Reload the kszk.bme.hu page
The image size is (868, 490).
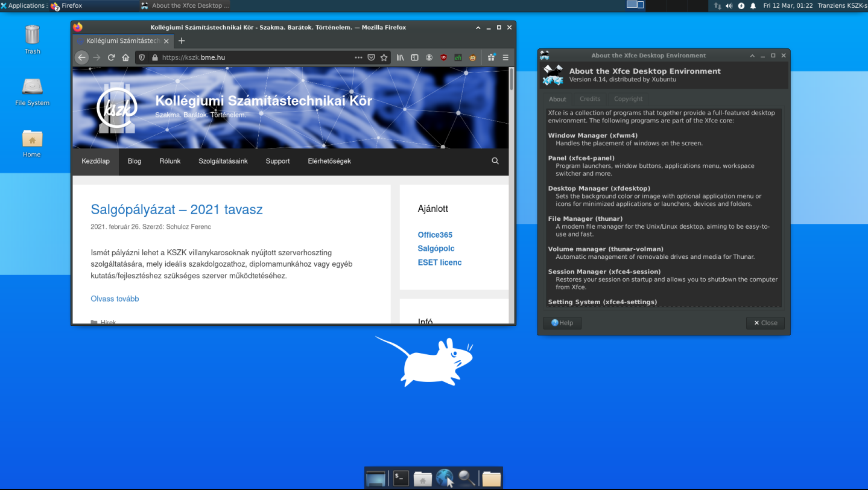coord(111,57)
